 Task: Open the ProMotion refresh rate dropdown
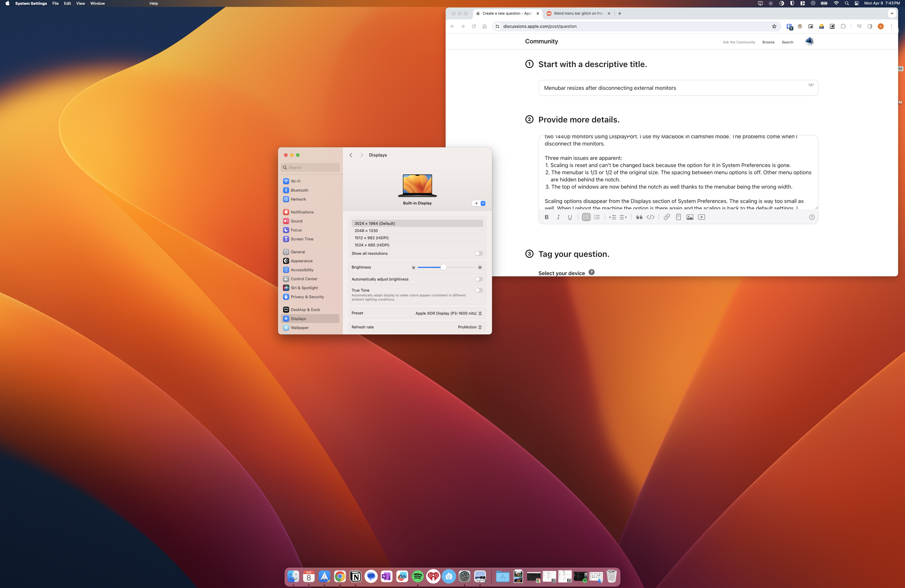click(x=470, y=327)
